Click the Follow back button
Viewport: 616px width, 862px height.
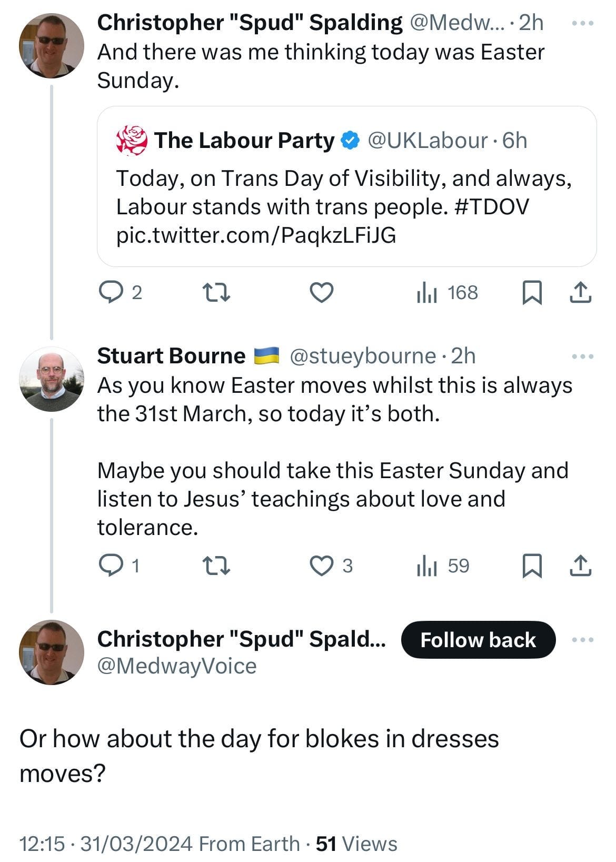pos(478,640)
